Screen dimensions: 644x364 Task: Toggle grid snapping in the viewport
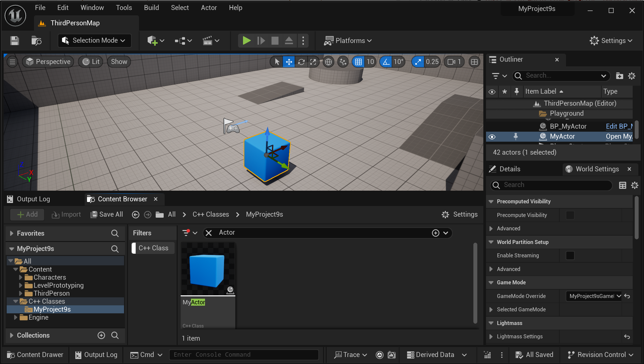click(x=358, y=62)
